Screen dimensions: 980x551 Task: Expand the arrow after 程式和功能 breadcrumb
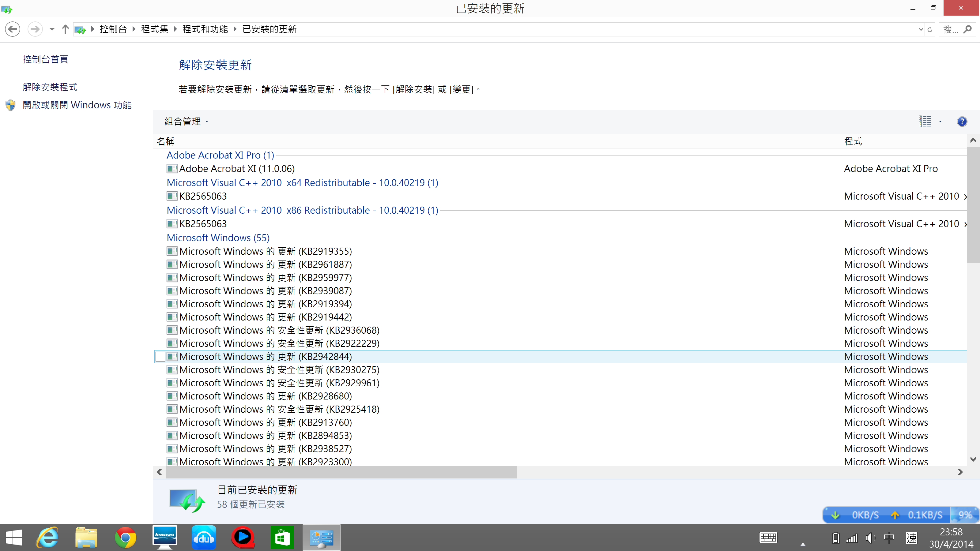235,29
